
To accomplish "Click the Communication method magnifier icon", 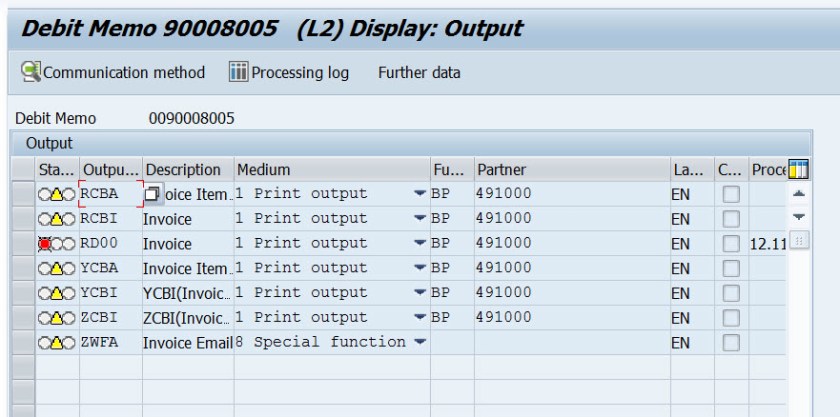I will 31,72.
